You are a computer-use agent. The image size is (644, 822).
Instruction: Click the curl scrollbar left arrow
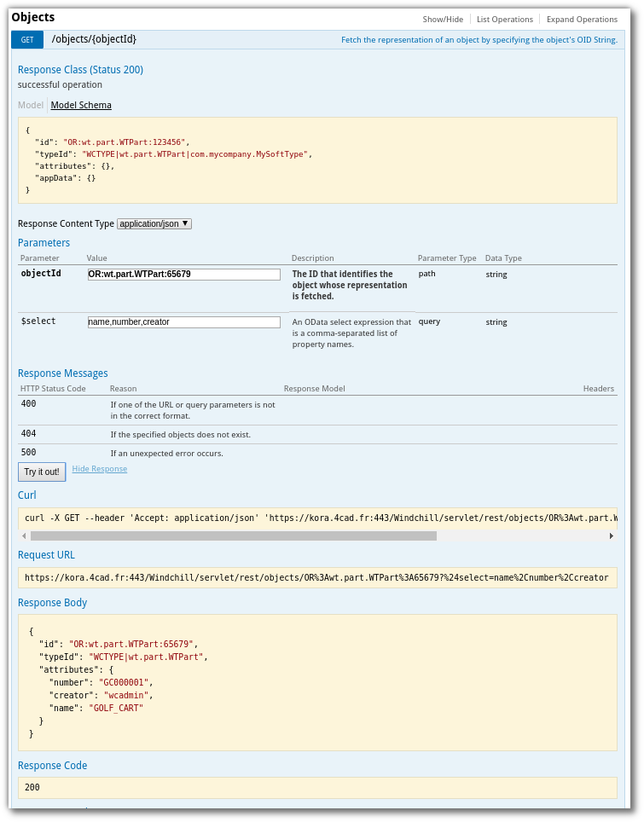[24, 535]
